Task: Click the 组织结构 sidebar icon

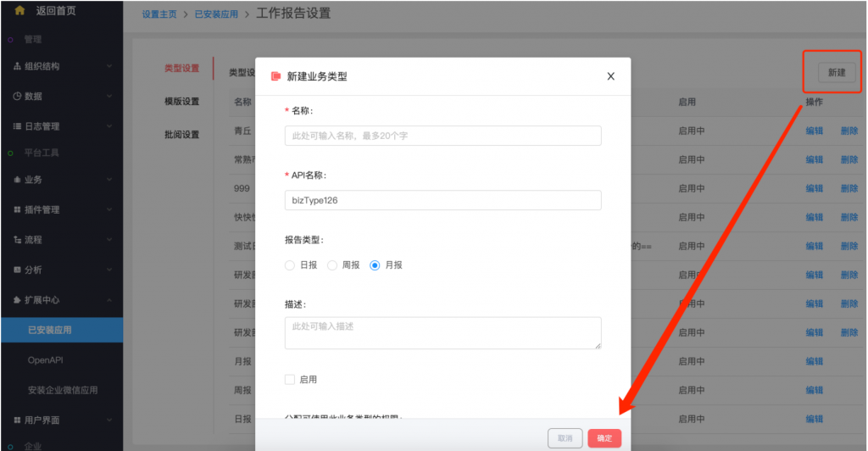Action: [17, 66]
